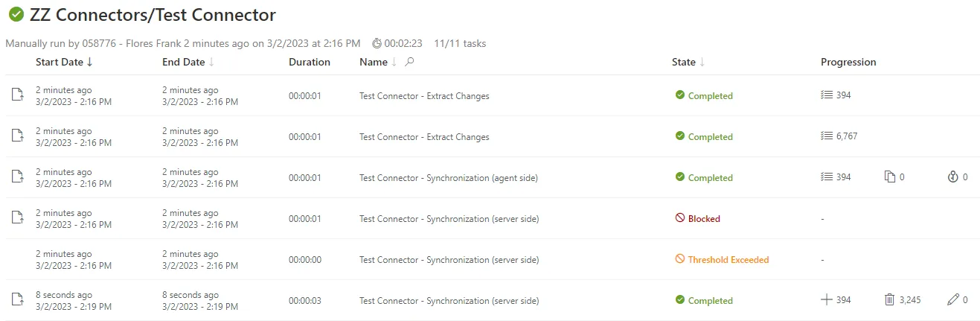The image size is (980, 321).
Task: Sort by End Date column arrow
Action: pos(211,62)
